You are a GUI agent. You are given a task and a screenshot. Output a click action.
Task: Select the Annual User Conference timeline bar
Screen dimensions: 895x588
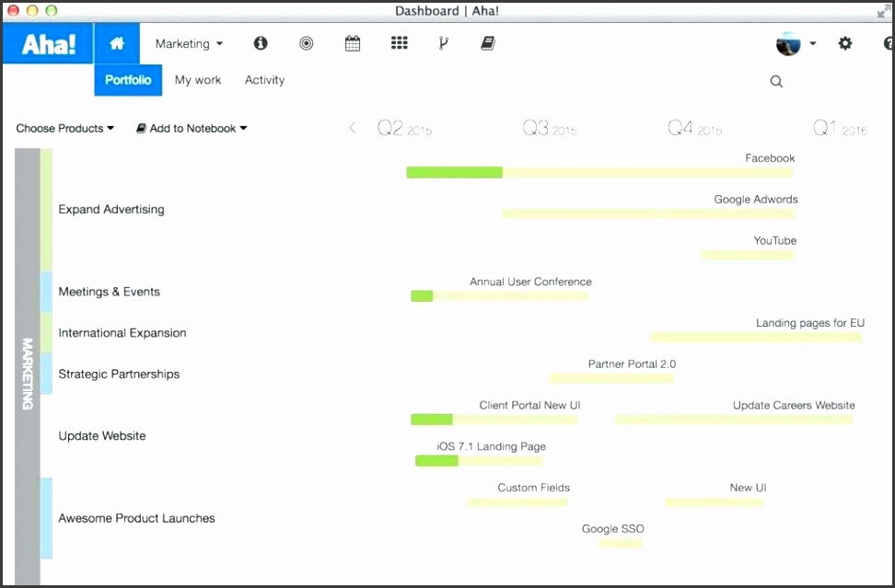tap(500, 296)
